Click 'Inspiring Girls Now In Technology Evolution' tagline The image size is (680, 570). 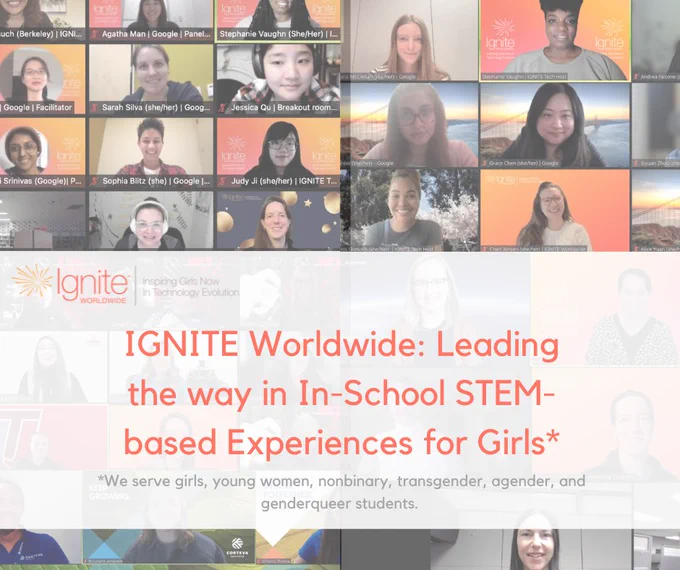(x=190, y=287)
